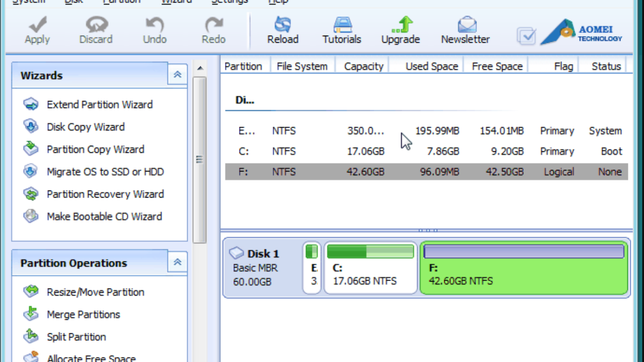Choose Allocate Free Space operation
The image size is (644, 362).
[91, 358]
